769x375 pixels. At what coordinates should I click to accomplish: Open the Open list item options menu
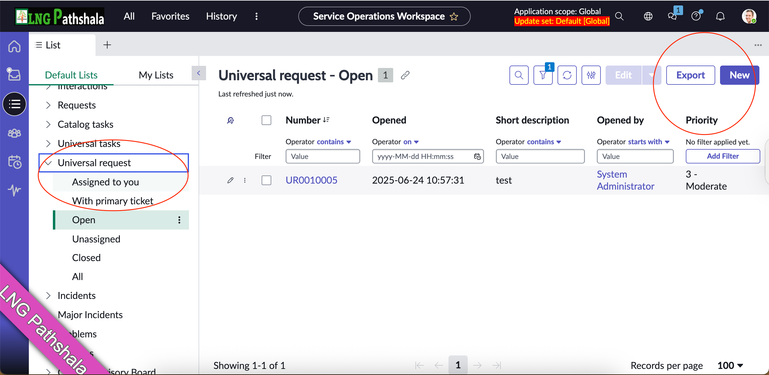(179, 220)
